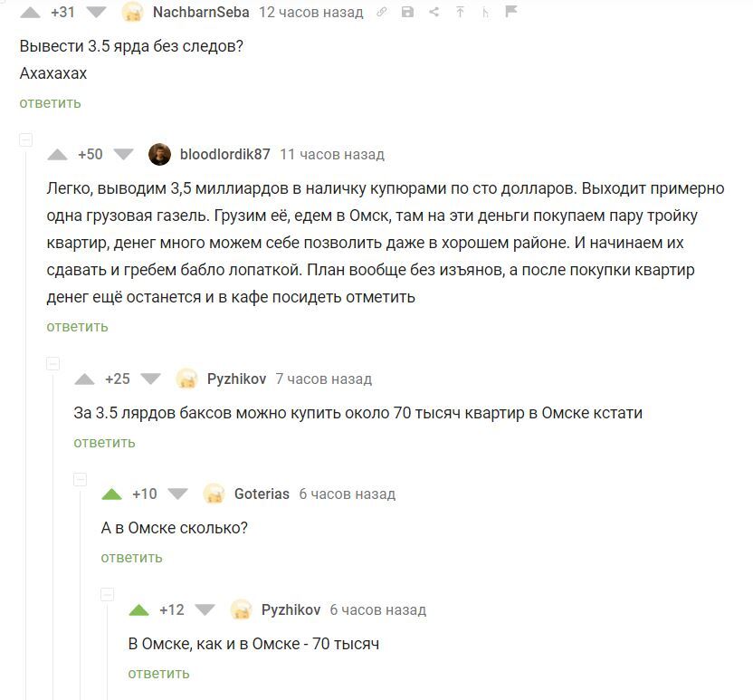Downvote NachbarnSeba's comment

pyautogui.click(x=96, y=12)
